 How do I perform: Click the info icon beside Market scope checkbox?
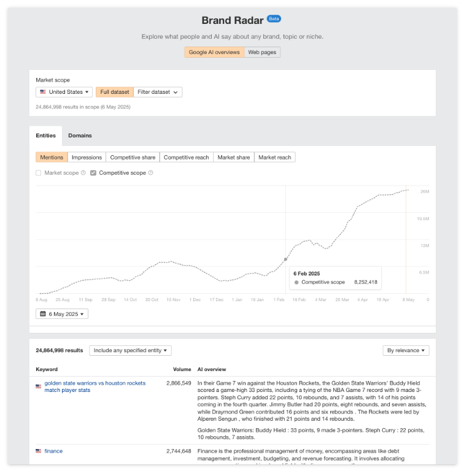click(83, 173)
